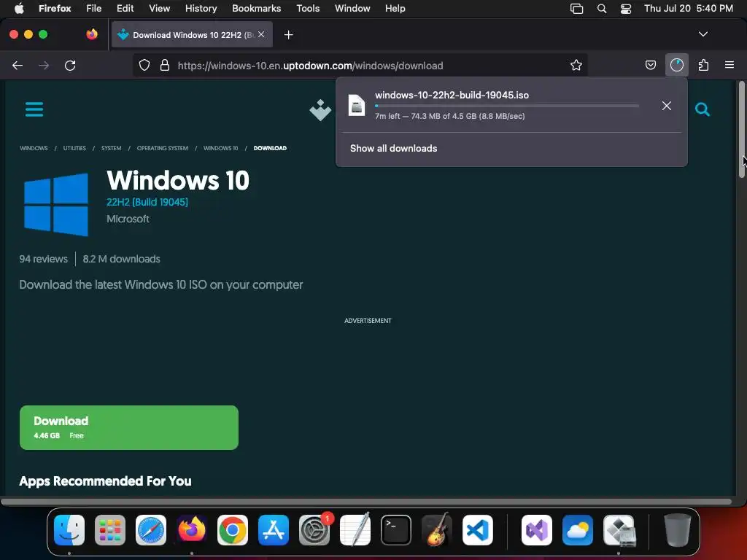Image resolution: width=747 pixels, height=560 pixels.
Task: Go to UTILITIES breadcrumb
Action: [74, 148]
